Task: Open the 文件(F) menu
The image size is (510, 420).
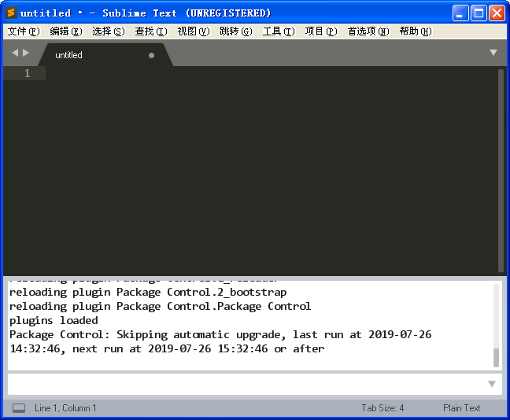Action: click(x=24, y=31)
